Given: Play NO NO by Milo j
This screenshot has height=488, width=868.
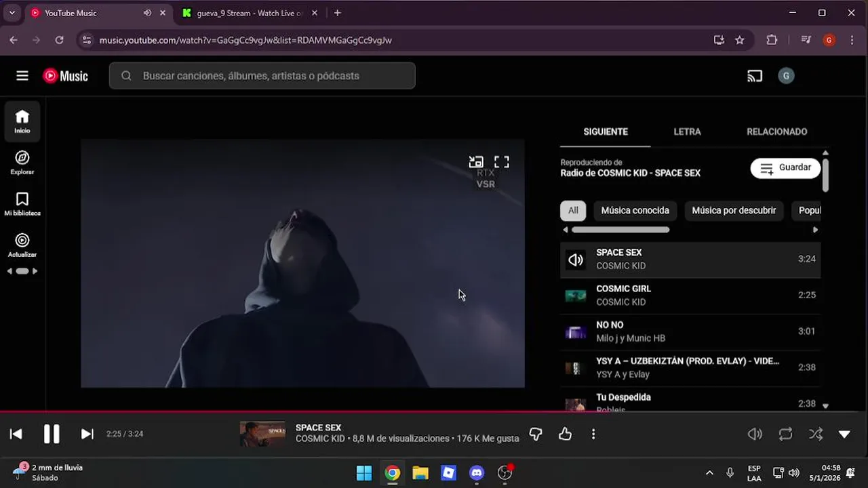Looking at the screenshot, I should 690,331.
